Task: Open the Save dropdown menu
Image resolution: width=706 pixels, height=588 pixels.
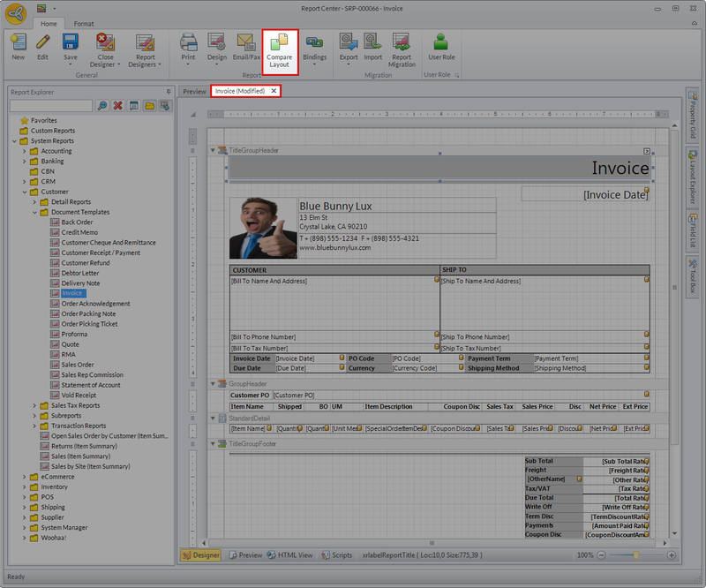Action: coord(70,64)
